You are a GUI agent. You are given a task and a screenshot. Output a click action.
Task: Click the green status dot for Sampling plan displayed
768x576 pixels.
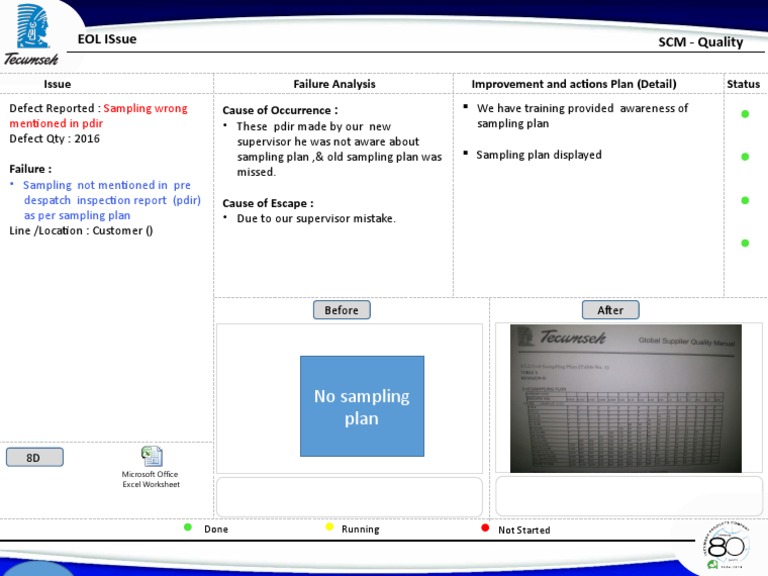click(745, 157)
